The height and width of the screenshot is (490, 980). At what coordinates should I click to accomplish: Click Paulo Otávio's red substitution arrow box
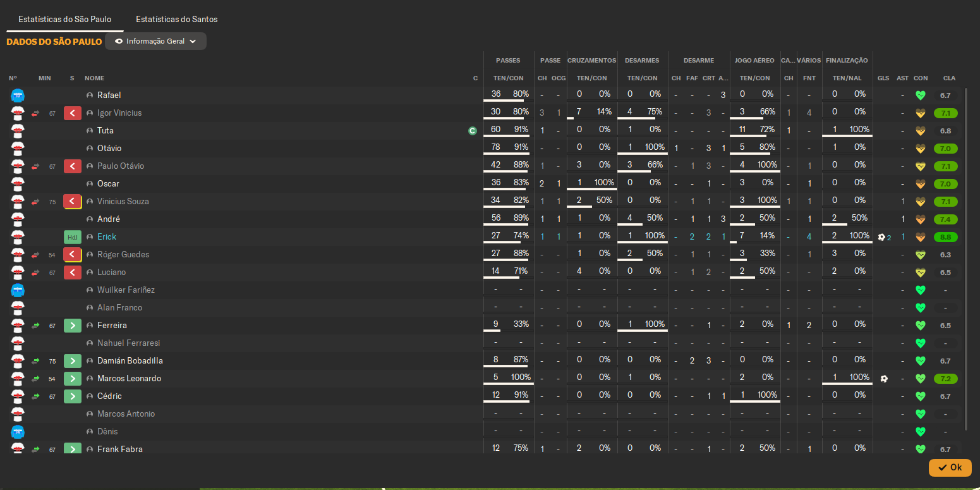click(73, 166)
